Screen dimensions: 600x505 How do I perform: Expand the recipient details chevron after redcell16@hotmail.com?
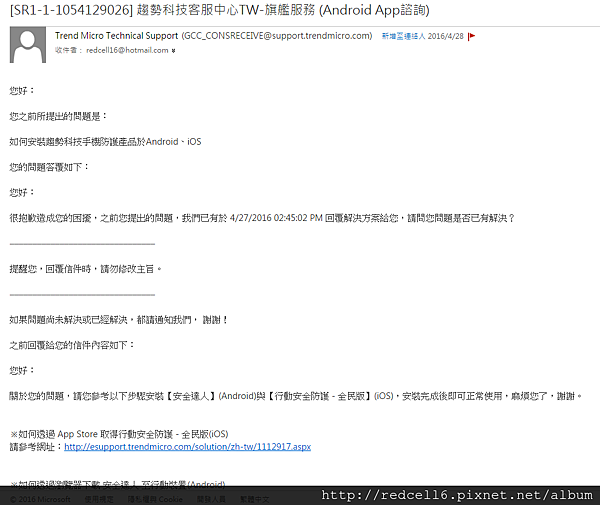click(173, 50)
